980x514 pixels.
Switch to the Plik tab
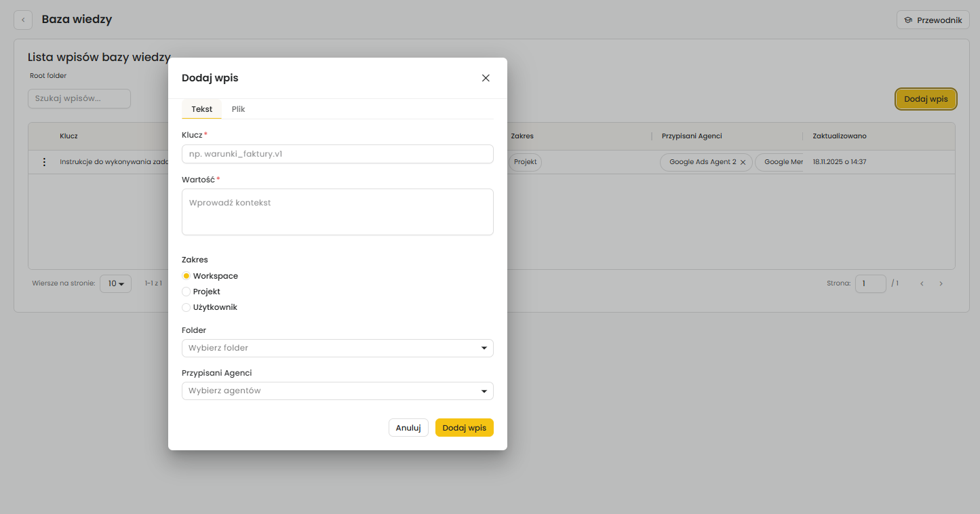pos(238,109)
